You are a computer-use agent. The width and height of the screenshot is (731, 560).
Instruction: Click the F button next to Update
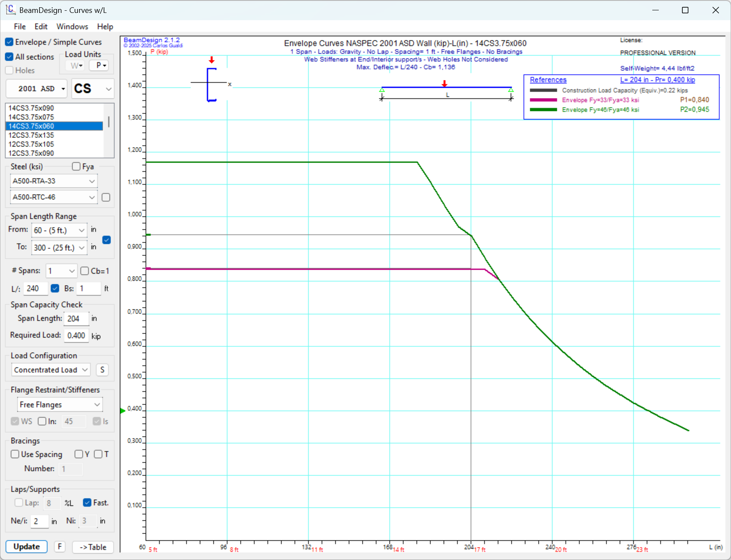point(60,547)
